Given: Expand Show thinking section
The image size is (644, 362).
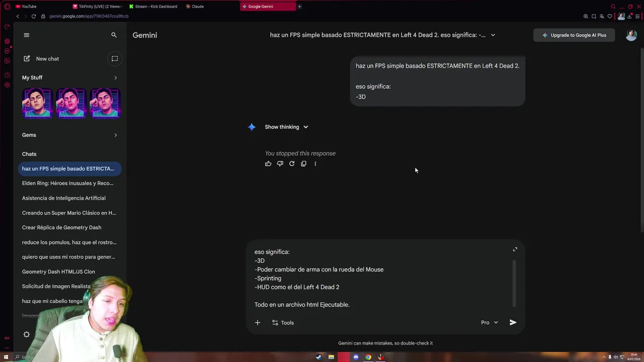Looking at the screenshot, I should click(286, 127).
